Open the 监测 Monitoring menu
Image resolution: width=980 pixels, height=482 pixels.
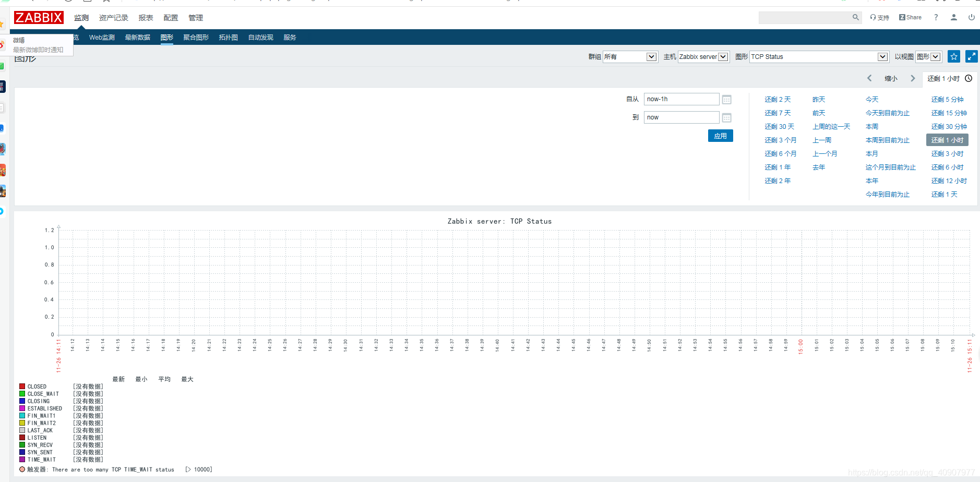tap(81, 18)
